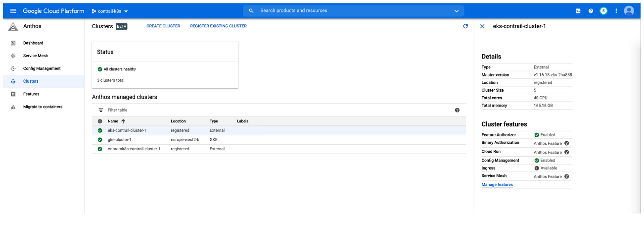644x230 pixels.
Task: Click the Migrate to containers sidebar icon
Action: click(x=13, y=107)
